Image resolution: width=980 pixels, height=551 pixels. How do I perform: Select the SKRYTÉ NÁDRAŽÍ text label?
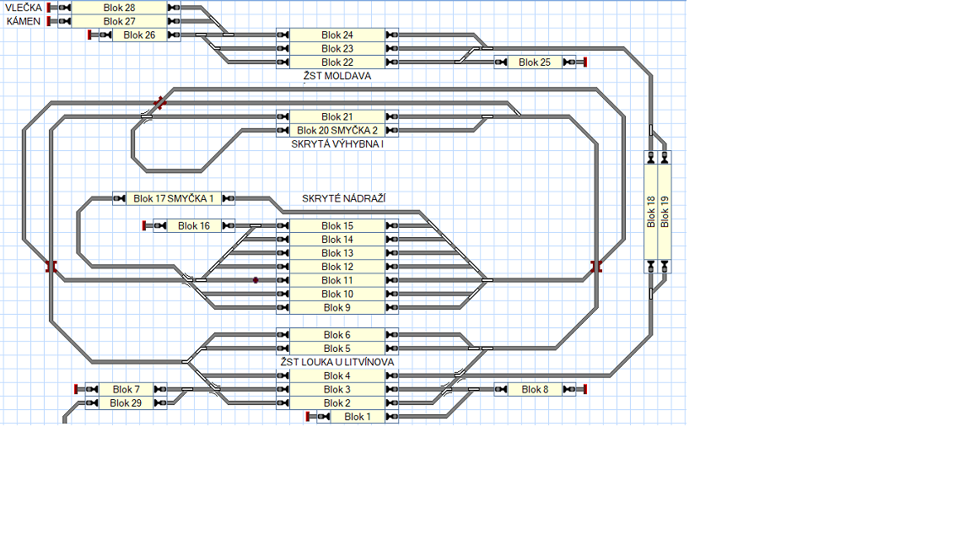coord(344,199)
